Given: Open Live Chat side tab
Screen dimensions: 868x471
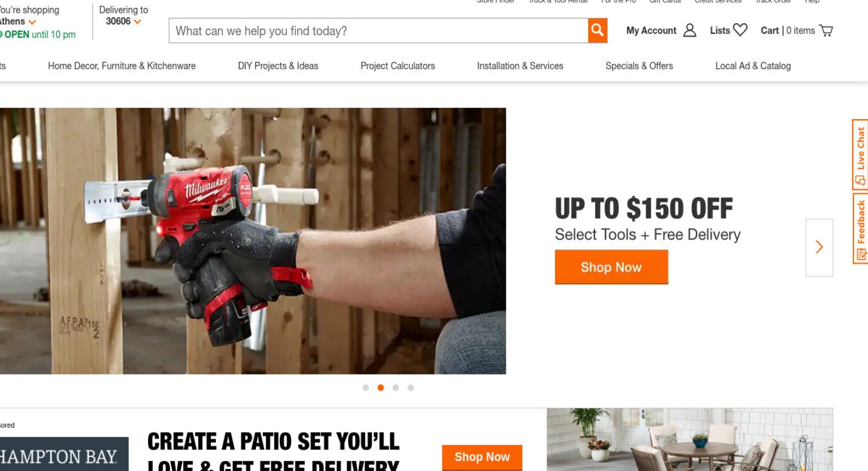Looking at the screenshot, I should pos(860,155).
